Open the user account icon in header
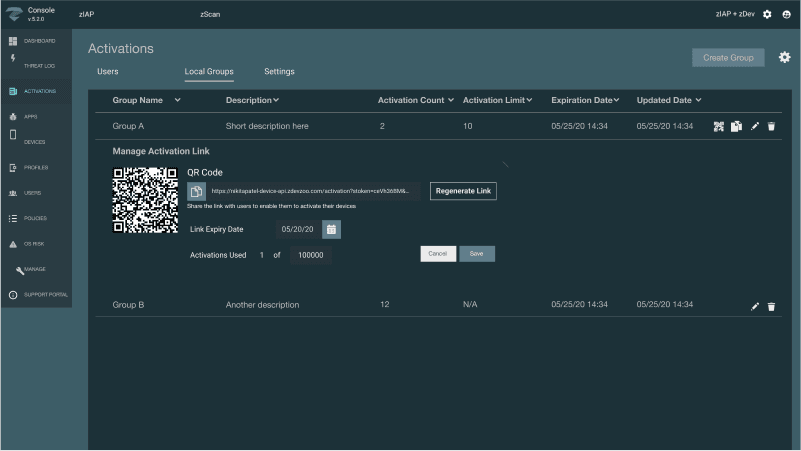This screenshot has height=451, width=801. coord(786,14)
